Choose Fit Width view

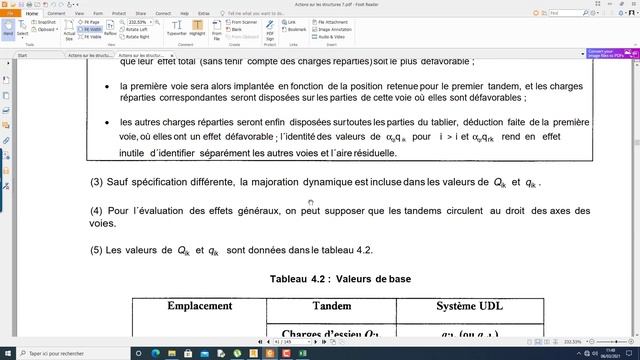coord(90,29)
